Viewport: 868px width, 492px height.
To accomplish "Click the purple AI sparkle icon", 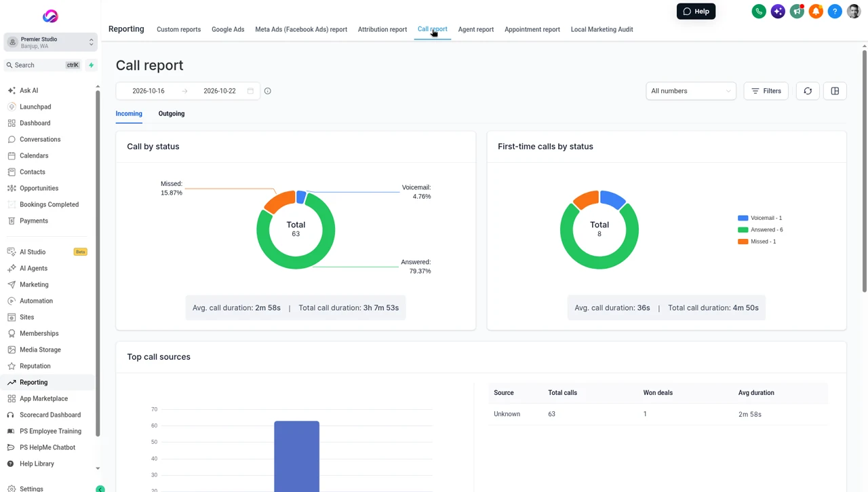I will coord(778,12).
